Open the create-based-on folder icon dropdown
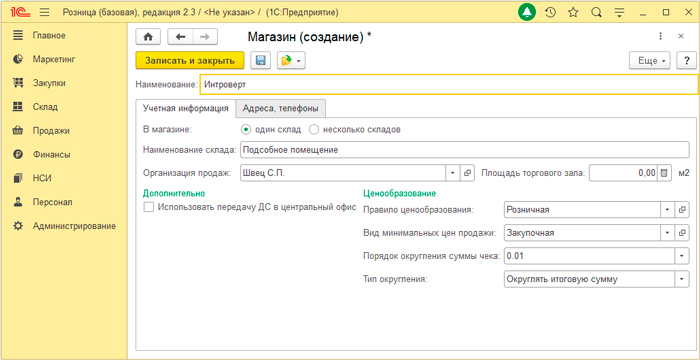This screenshot has width=700, height=360. click(291, 61)
